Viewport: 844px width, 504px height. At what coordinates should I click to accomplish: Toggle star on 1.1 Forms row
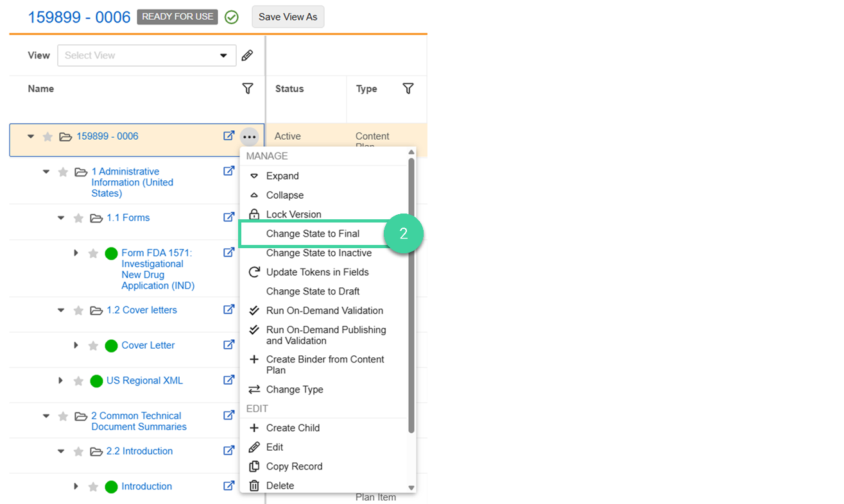coord(78,218)
